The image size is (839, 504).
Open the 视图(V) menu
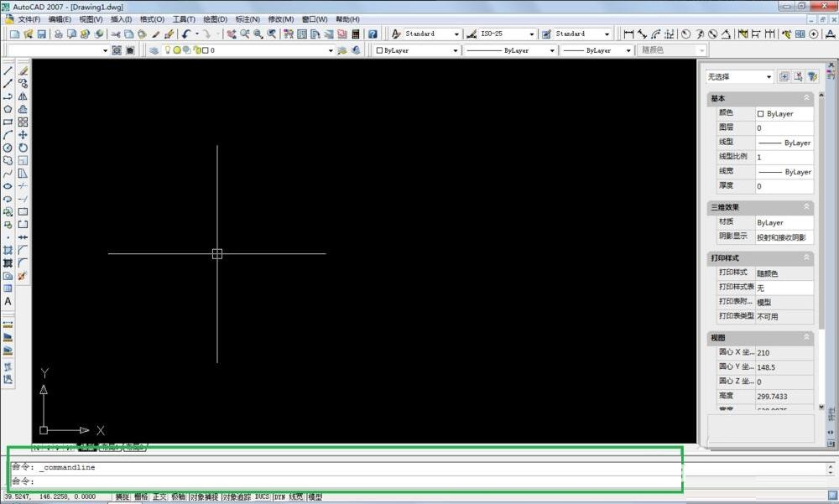91,19
